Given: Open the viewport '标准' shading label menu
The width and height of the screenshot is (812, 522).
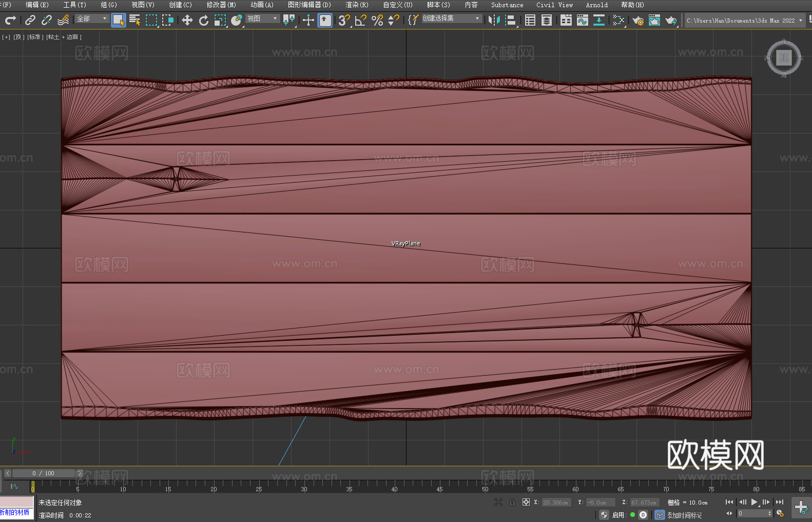Looking at the screenshot, I should [35, 37].
